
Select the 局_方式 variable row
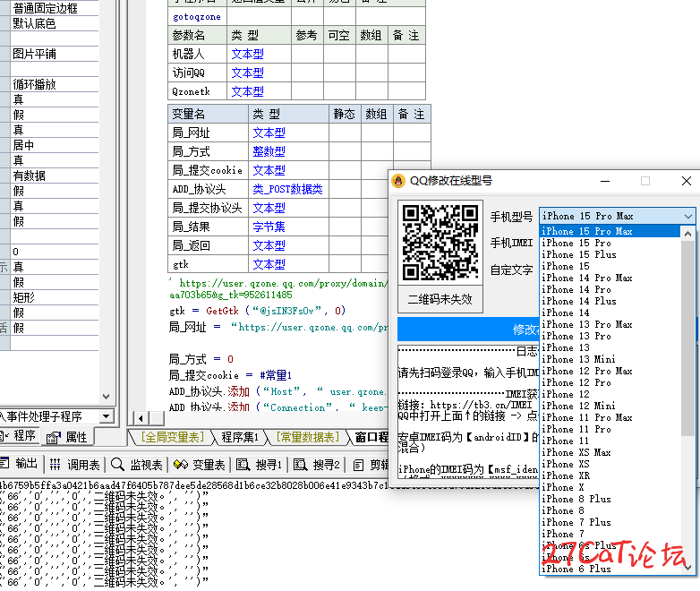click(299, 151)
